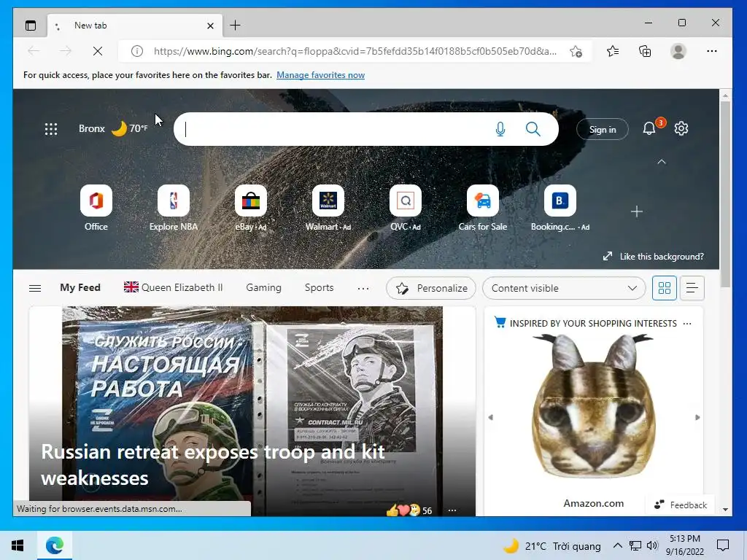Viewport: 747px width, 560px height.
Task: Expand Content visible dropdown
Action: [564, 288]
